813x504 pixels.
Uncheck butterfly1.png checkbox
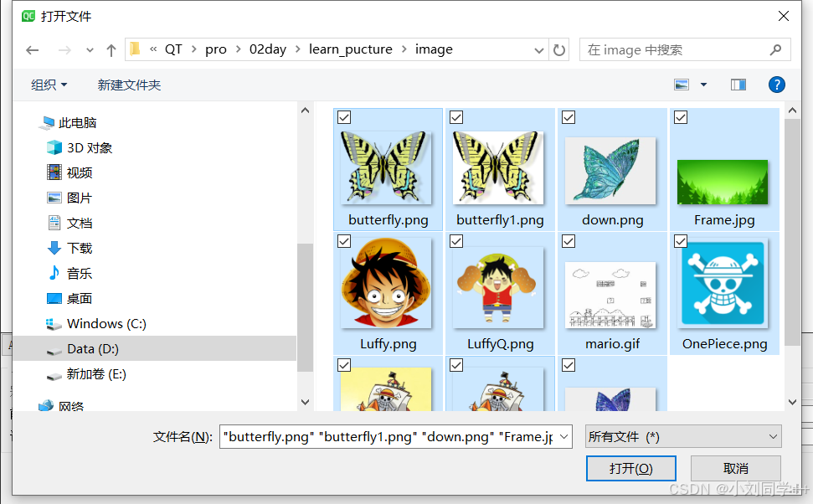coord(456,117)
